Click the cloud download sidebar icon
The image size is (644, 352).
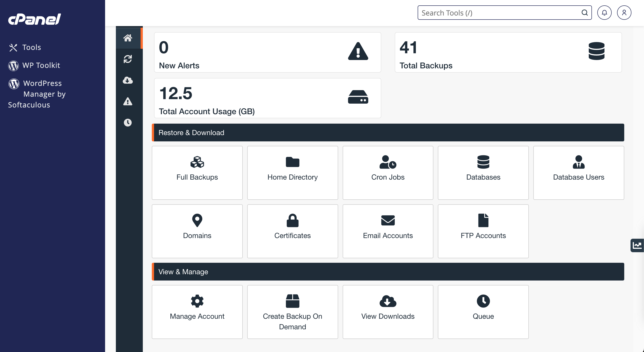tap(128, 80)
